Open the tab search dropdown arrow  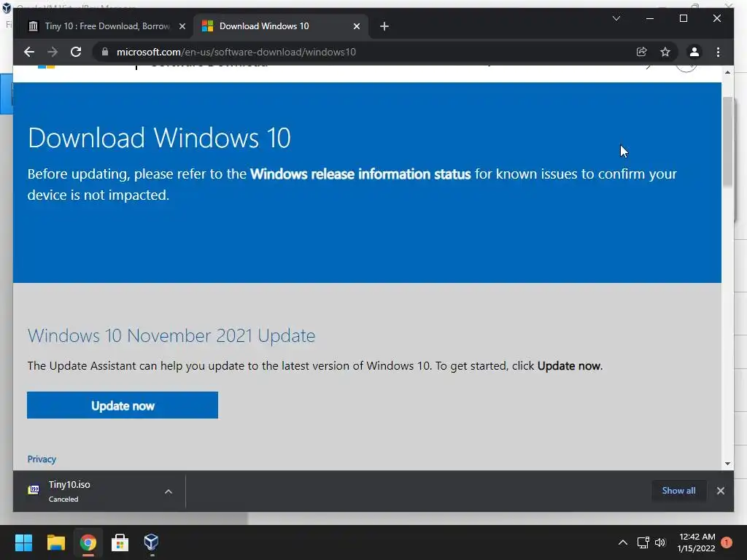616,18
